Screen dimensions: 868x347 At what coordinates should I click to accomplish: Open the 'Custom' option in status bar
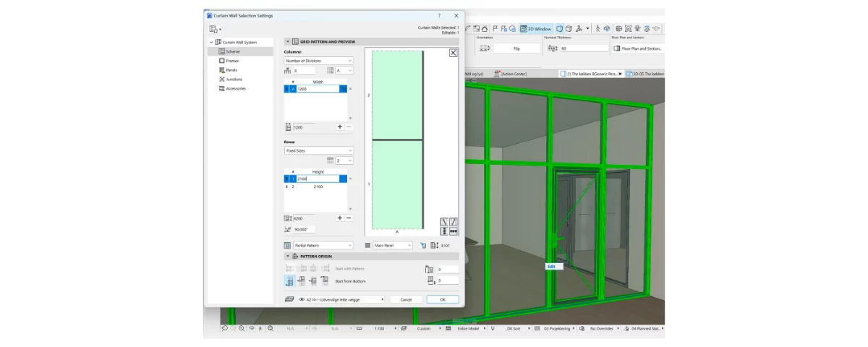[424, 328]
